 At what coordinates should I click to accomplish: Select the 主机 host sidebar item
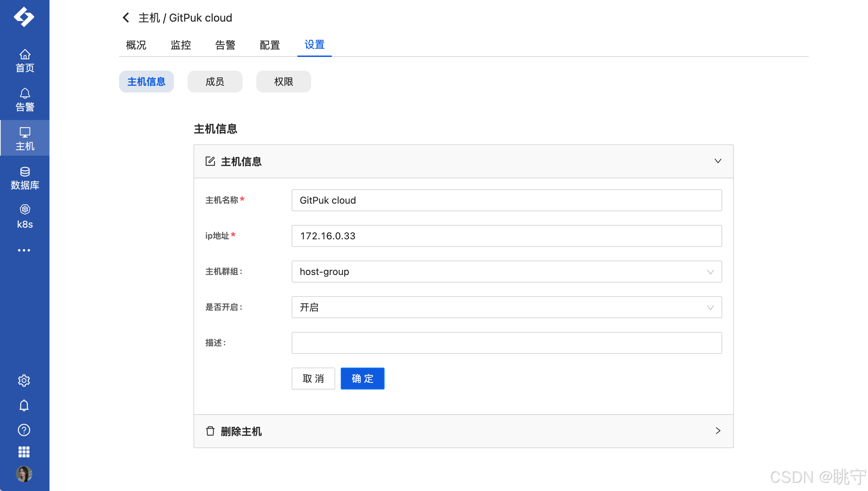[x=25, y=139]
